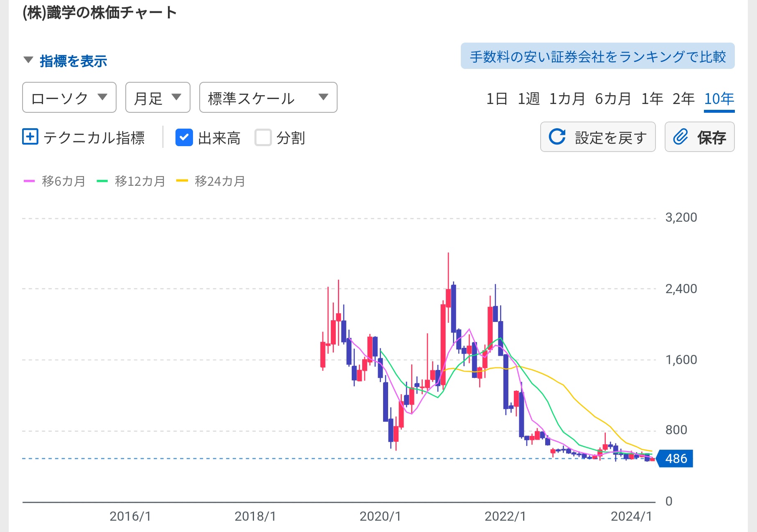Open the 月足 interval dropdown

pyautogui.click(x=158, y=97)
